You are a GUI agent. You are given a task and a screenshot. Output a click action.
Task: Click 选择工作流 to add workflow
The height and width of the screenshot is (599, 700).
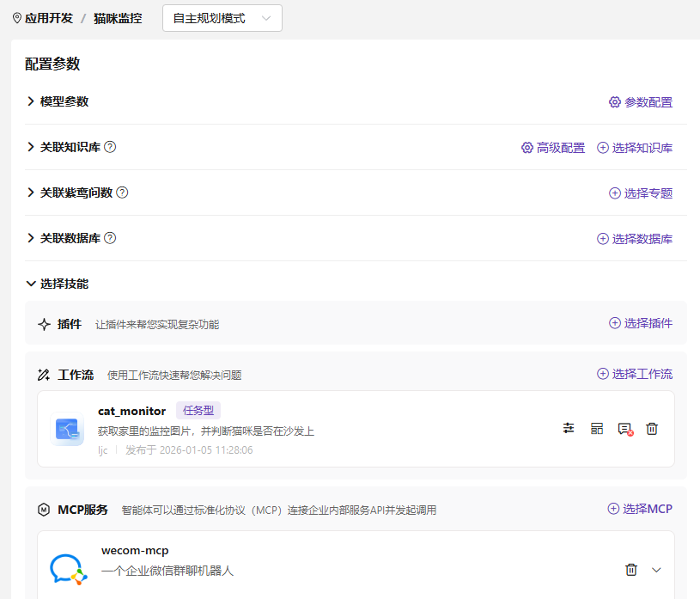[x=635, y=374]
